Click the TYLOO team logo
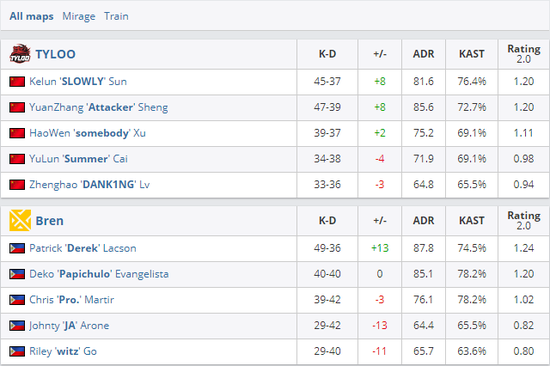Viewport: 550px width, 366px height. [20, 54]
